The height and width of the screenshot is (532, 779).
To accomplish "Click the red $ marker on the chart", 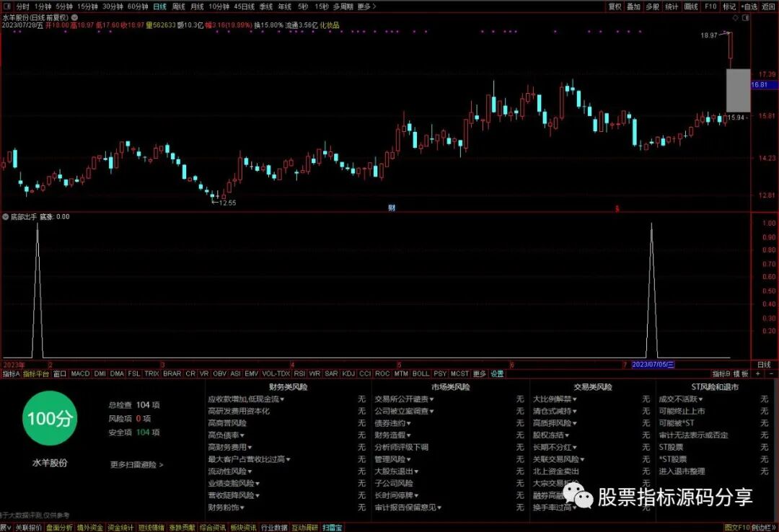I will [617, 208].
